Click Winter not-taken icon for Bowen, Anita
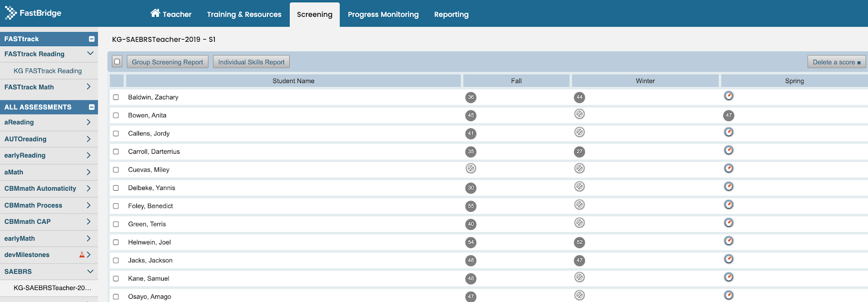 point(579,114)
